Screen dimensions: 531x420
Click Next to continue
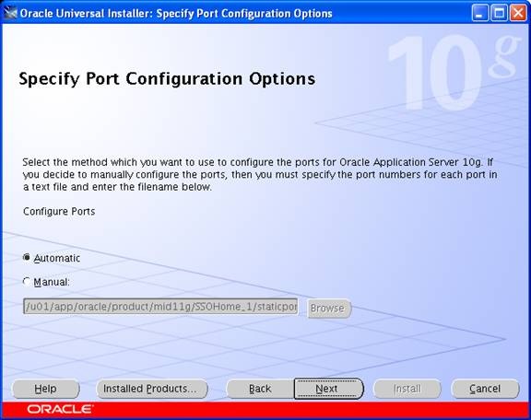tap(328, 389)
